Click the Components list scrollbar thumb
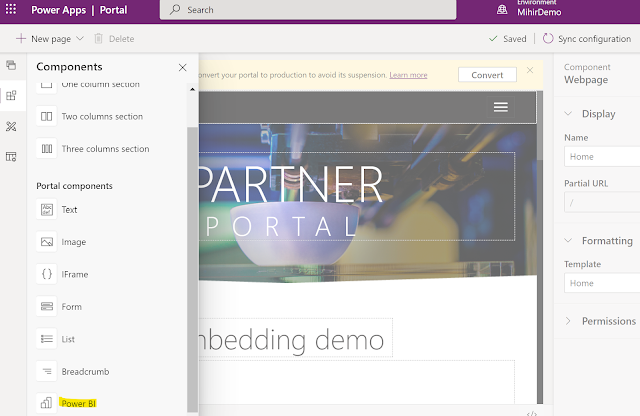Viewport: 640px width, 416px height. pos(192,269)
